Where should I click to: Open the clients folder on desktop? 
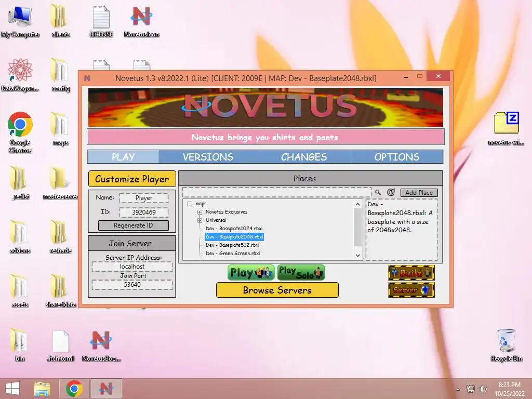pos(60,21)
